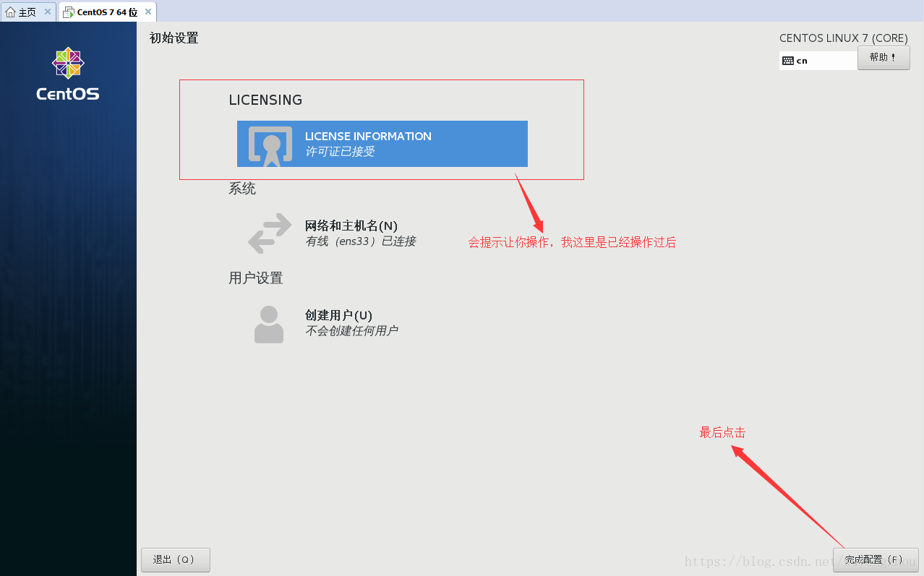Click the 退出(Q) quit button
Viewport: 924px width, 576px height.
[176, 559]
